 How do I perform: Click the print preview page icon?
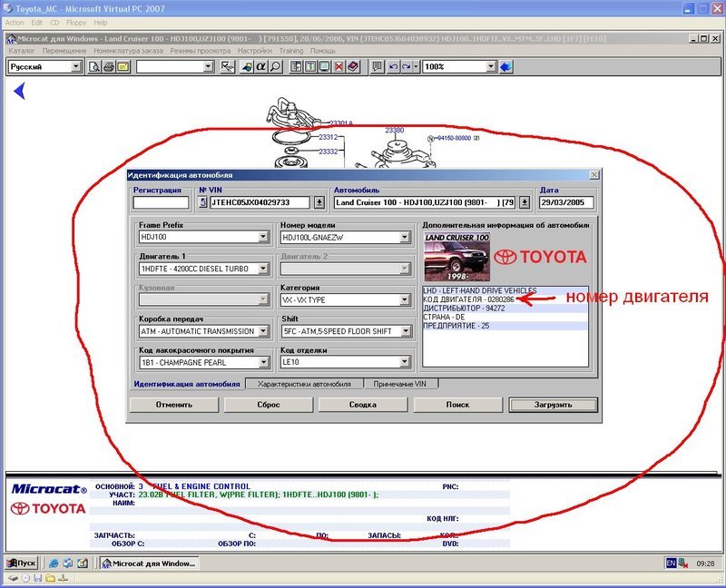coord(94,67)
